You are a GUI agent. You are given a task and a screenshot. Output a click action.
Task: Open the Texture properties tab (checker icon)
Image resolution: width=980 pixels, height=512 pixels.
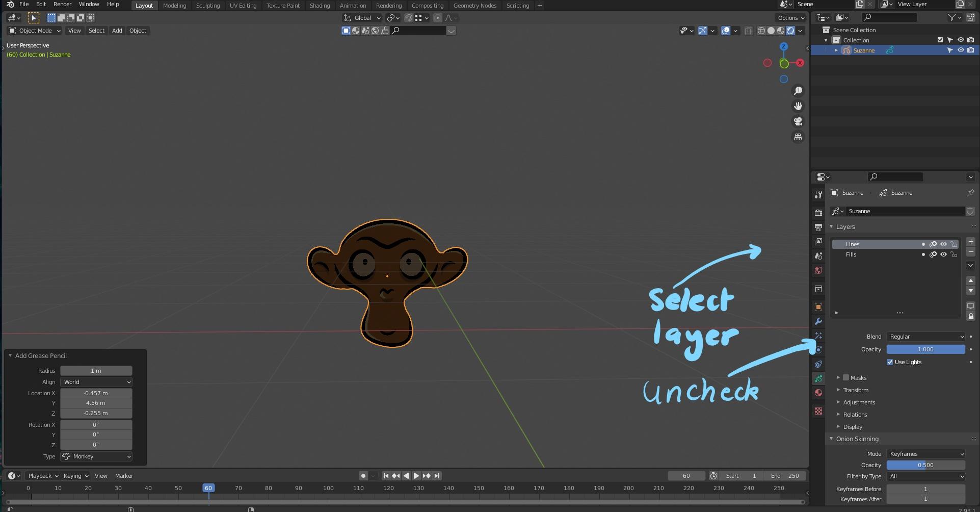tap(818, 411)
